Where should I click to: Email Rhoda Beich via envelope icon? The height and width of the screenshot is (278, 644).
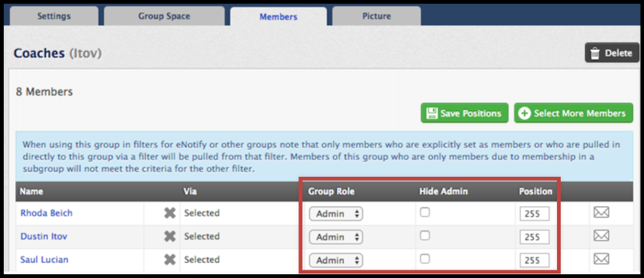pyautogui.click(x=601, y=212)
